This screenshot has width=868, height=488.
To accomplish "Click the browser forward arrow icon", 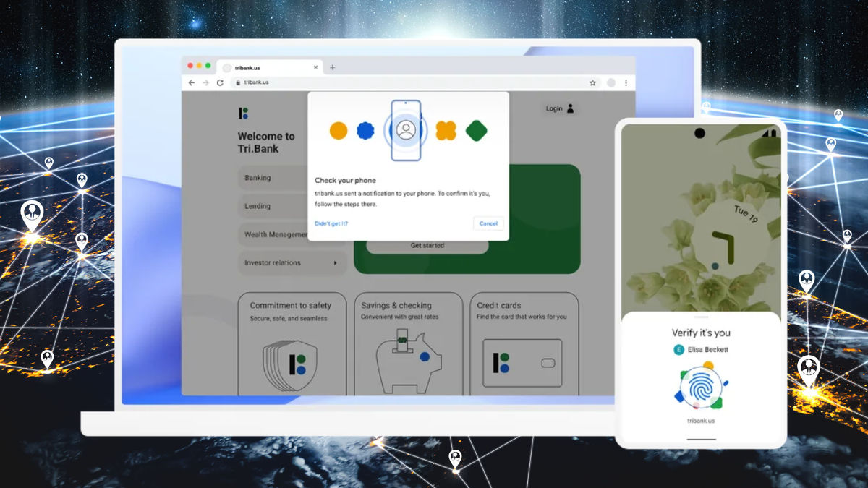I will pos(205,82).
